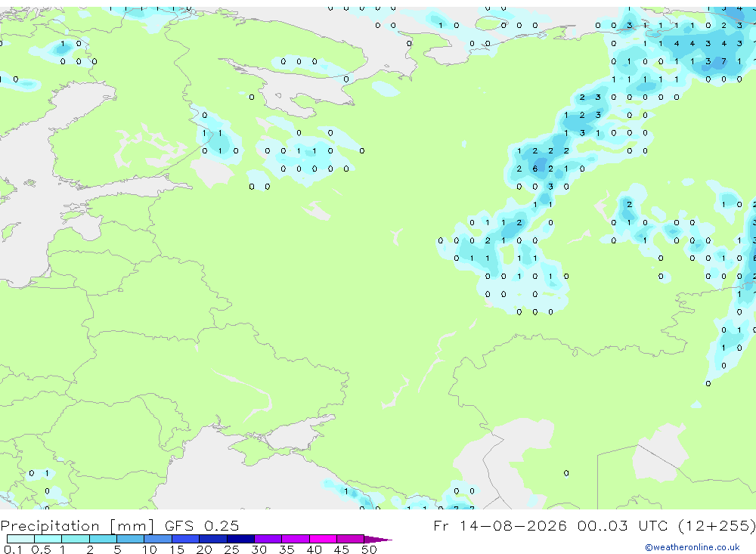
Task: Choose the 30–35 mm violet legend swatch
Action: tap(268, 539)
